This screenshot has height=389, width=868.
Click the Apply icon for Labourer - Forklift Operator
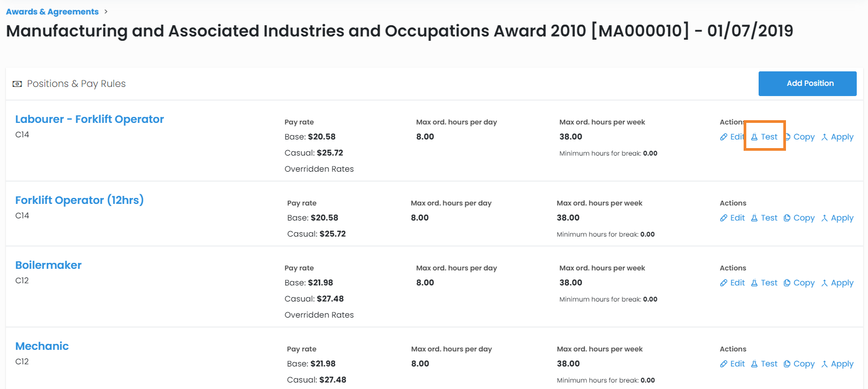[x=825, y=137]
